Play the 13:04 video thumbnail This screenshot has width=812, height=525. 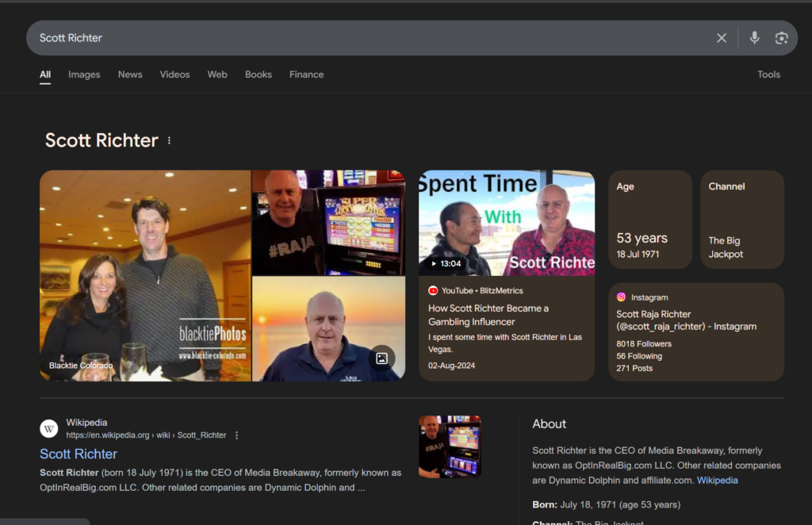click(507, 223)
